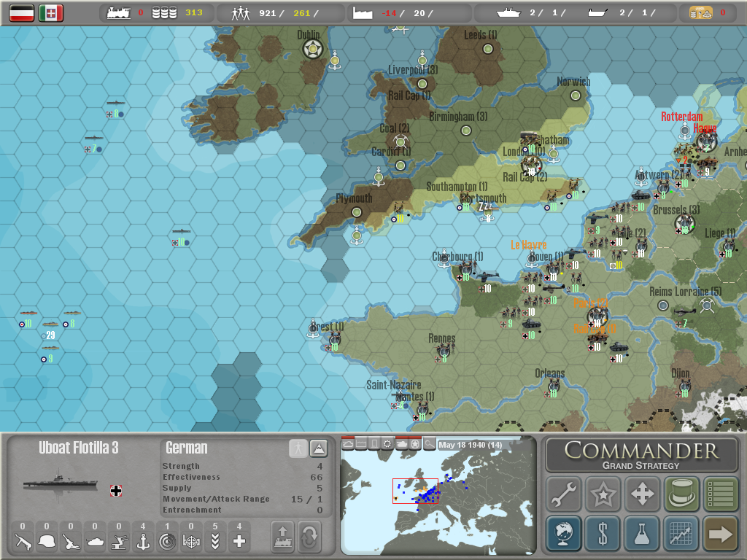Open the dollar sign purchase panel

point(603,533)
